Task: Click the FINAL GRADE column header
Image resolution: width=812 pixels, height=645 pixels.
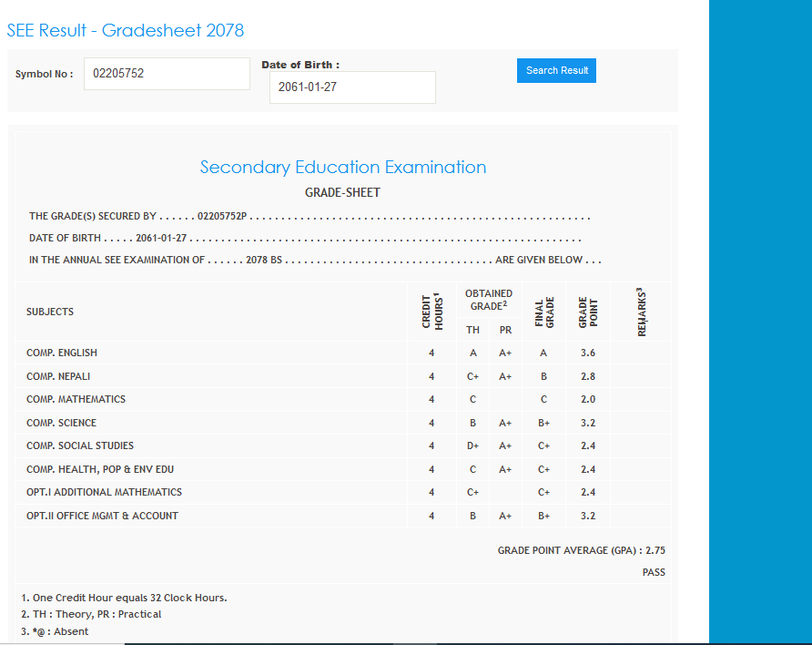Action: coord(544,311)
